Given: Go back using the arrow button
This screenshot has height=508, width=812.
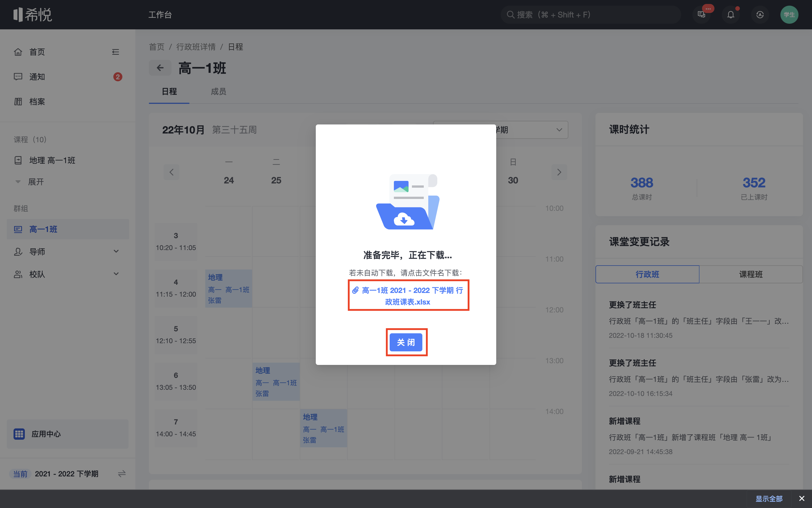Looking at the screenshot, I should [160, 68].
